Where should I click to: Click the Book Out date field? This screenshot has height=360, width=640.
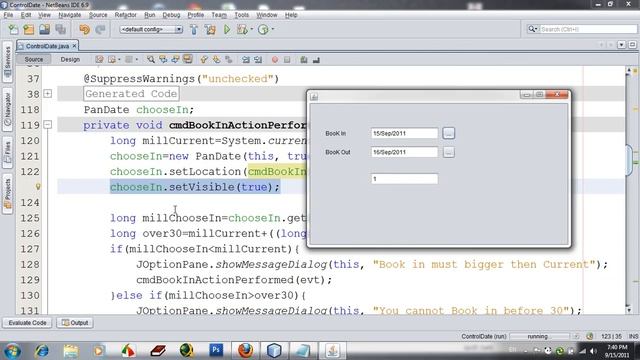coord(404,152)
